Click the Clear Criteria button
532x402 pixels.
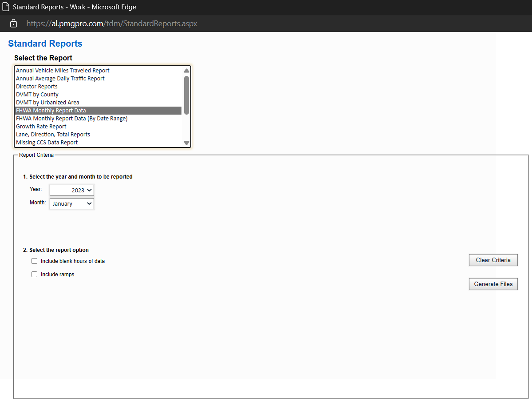(493, 260)
